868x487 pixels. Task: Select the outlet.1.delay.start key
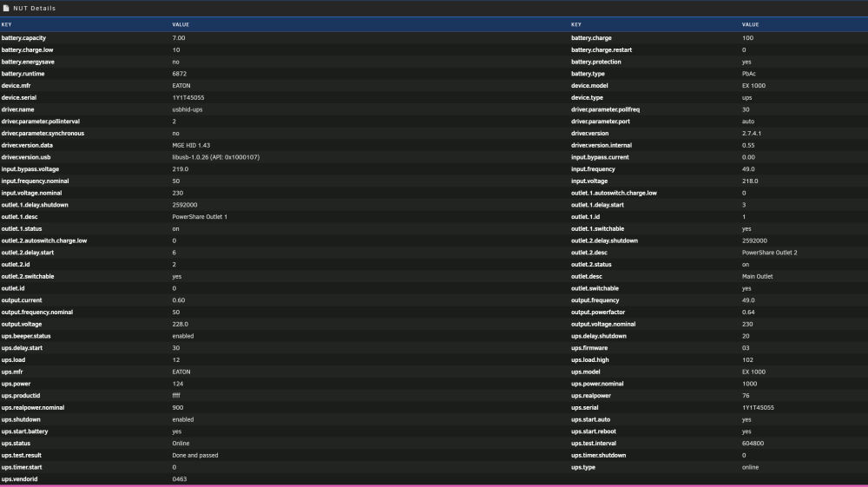pyautogui.click(x=597, y=205)
